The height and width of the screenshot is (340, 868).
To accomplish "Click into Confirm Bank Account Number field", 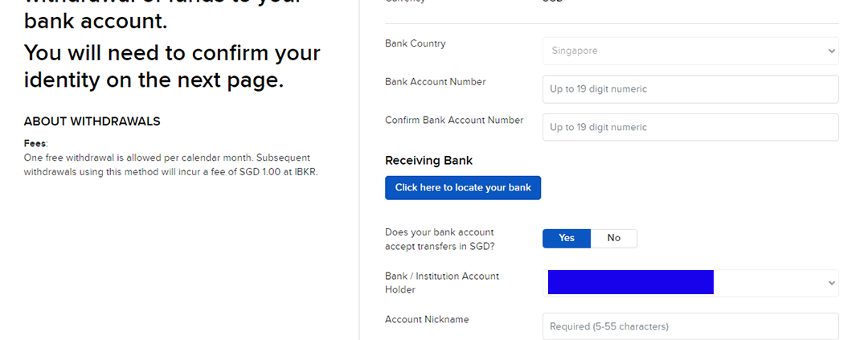I will (x=690, y=127).
